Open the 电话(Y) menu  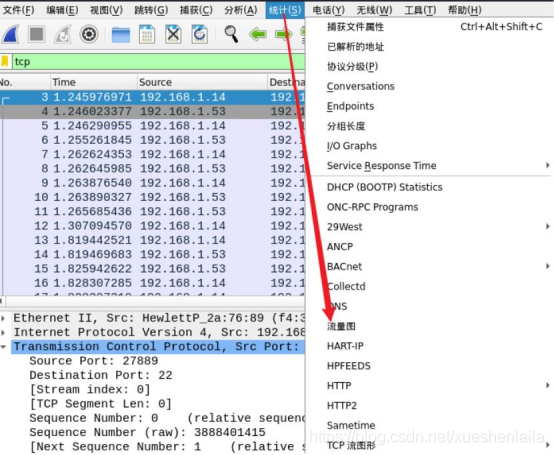328,10
